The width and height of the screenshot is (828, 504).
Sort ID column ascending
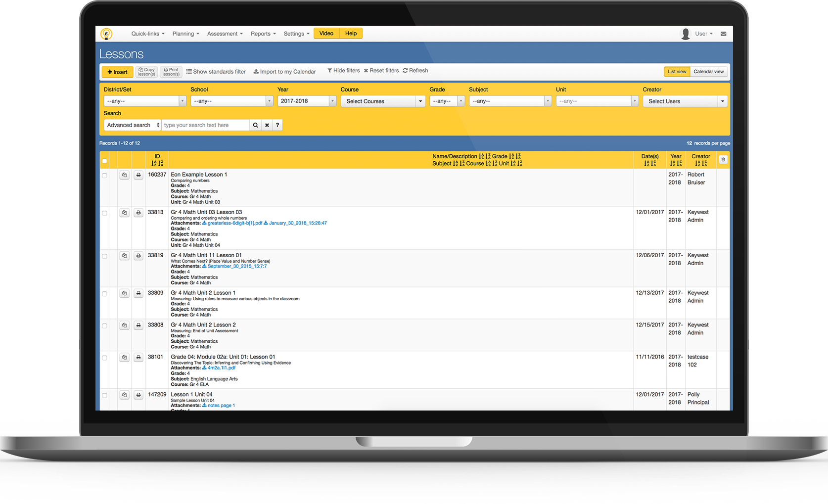[x=154, y=164]
